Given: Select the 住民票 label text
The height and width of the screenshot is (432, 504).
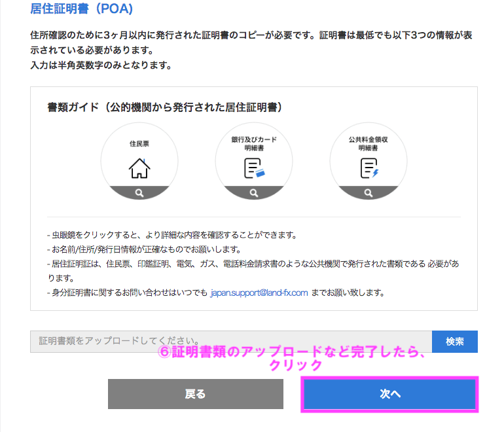Looking at the screenshot, I should [139, 144].
